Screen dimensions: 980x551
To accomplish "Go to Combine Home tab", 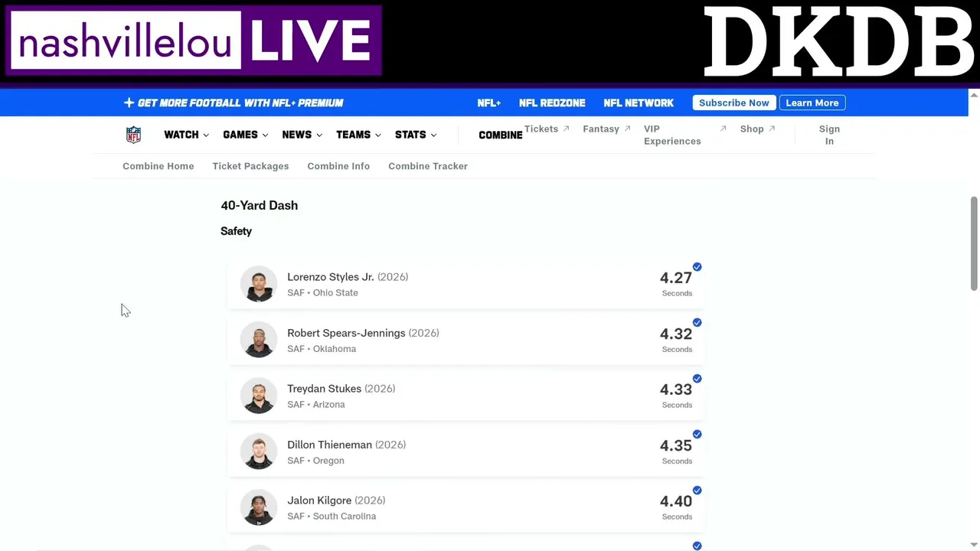I will click(x=158, y=166).
